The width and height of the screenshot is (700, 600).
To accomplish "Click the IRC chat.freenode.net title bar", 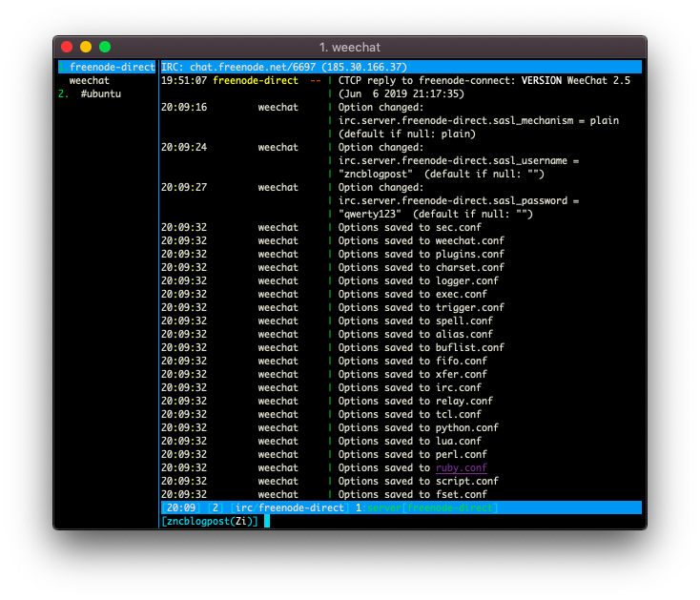I will tap(401, 67).
